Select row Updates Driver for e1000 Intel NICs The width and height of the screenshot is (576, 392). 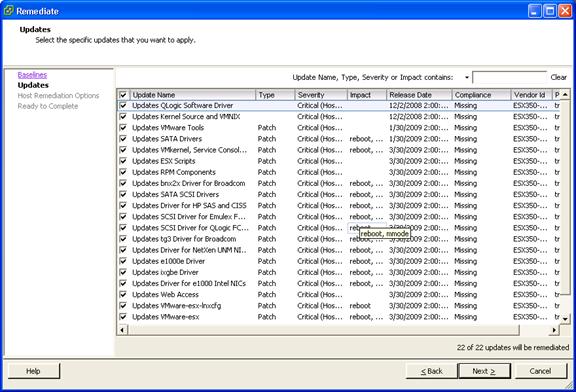(x=339, y=283)
